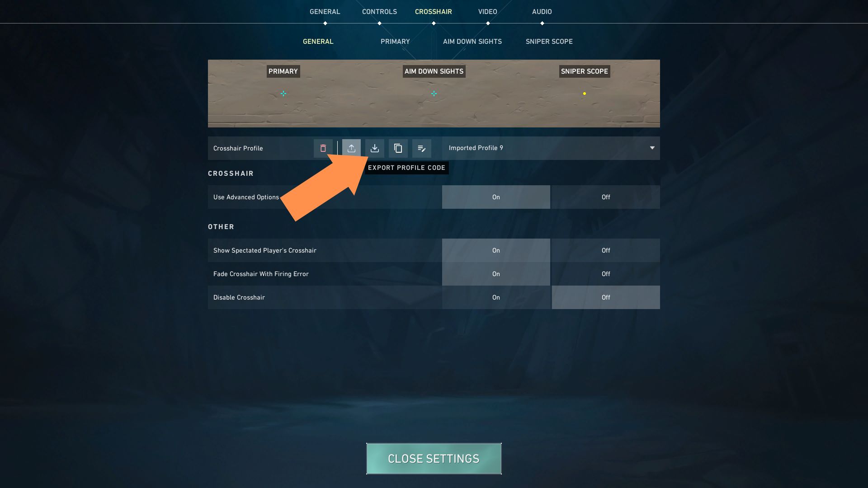This screenshot has width=868, height=488.
Task: Switch to the AIM DOWN SIGHTS tab
Action: (x=472, y=42)
